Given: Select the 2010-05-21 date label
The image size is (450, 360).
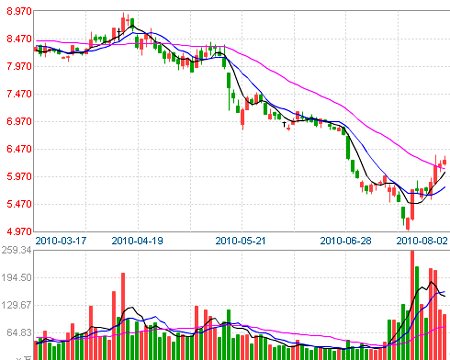Looking at the screenshot, I should coord(241,241).
